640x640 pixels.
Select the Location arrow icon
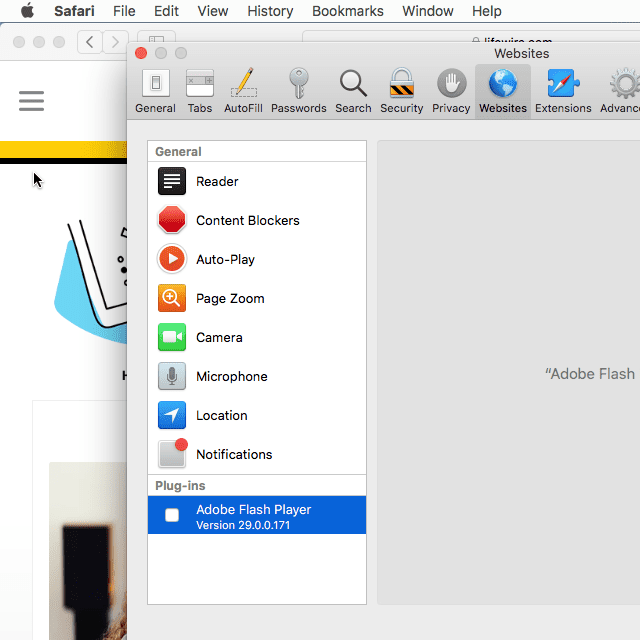(x=172, y=415)
